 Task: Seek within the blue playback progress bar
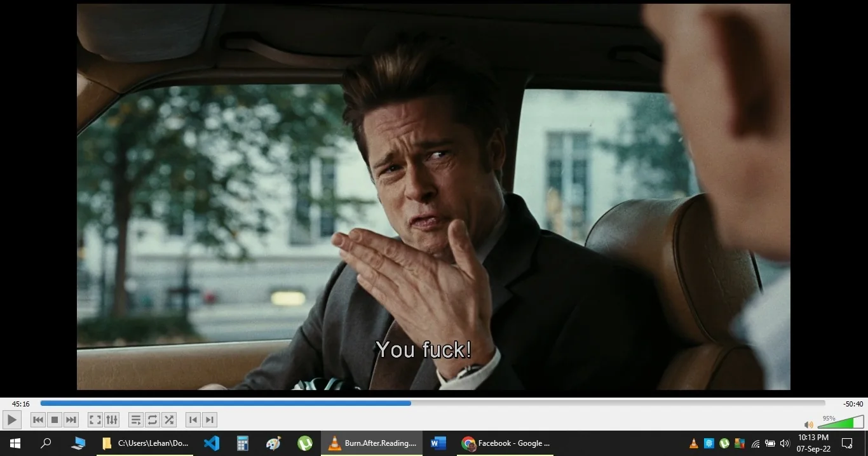433,403
